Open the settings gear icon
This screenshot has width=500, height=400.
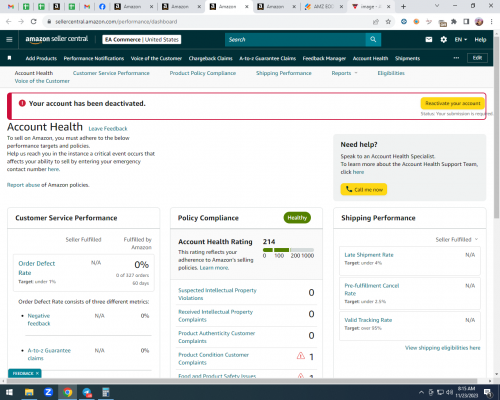tap(444, 39)
